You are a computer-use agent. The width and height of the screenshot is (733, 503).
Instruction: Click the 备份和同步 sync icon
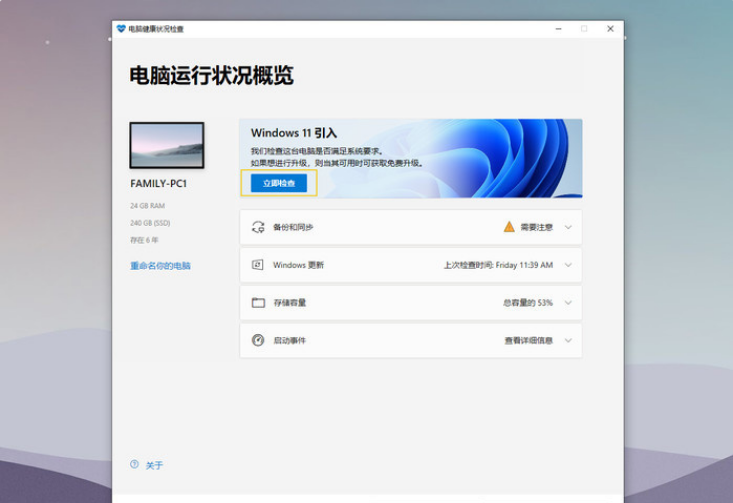(258, 227)
